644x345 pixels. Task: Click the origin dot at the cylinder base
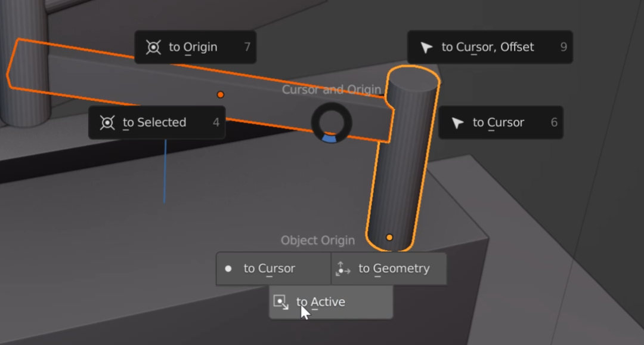click(x=389, y=238)
